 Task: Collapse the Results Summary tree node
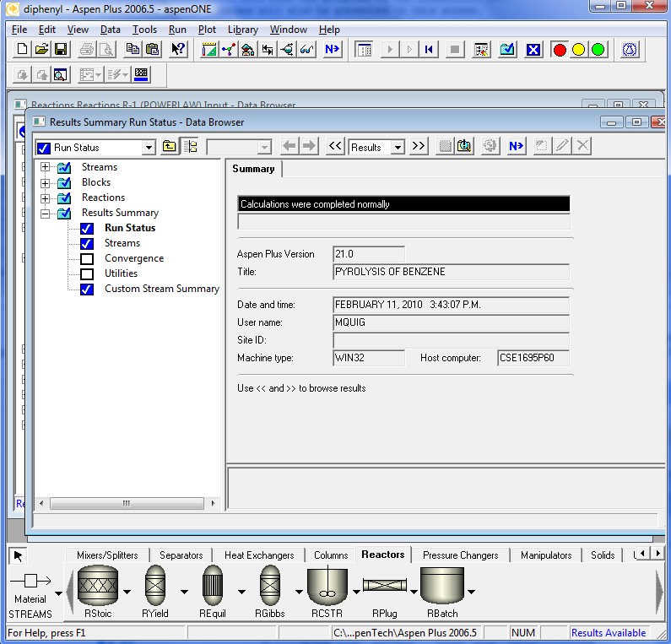[x=46, y=213]
